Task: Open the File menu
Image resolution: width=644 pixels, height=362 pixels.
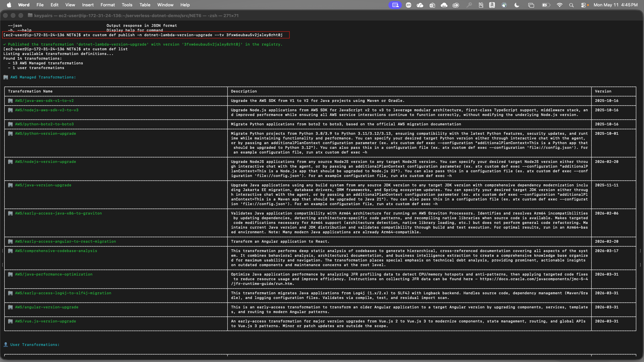Action: pos(40,5)
